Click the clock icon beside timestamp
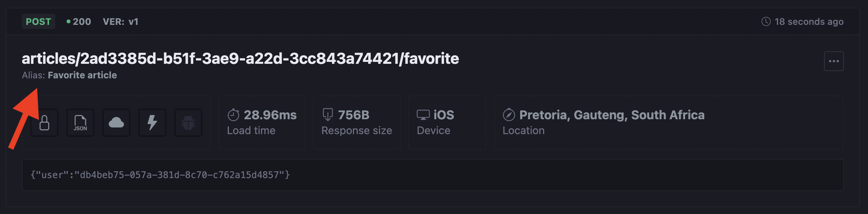Viewport: 868px width, 214px height. click(766, 21)
